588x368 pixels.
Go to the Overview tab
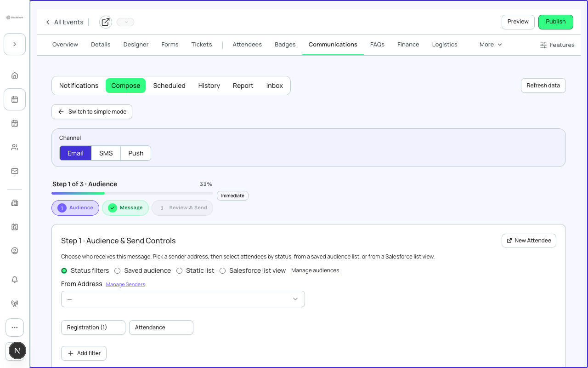65,45
